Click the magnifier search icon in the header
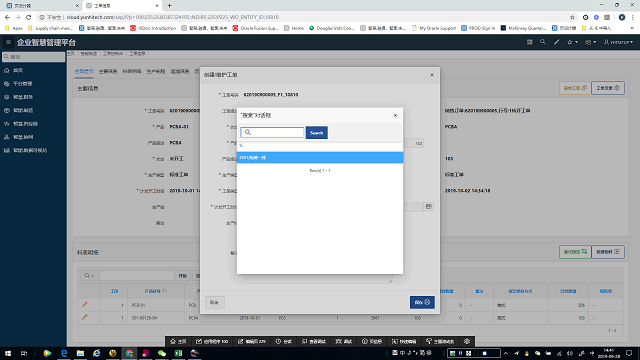Image resolution: width=640 pixels, height=360 pixels. pos(542,42)
